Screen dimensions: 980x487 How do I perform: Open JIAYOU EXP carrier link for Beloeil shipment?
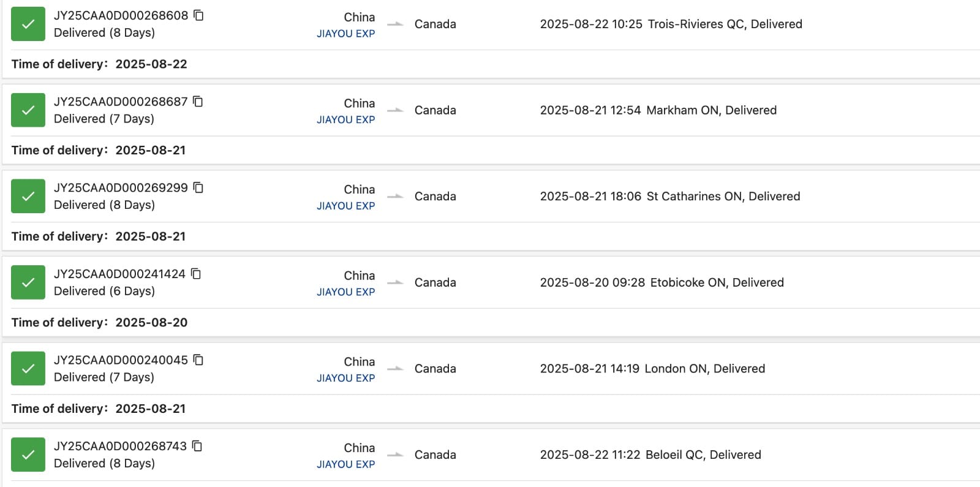click(345, 464)
